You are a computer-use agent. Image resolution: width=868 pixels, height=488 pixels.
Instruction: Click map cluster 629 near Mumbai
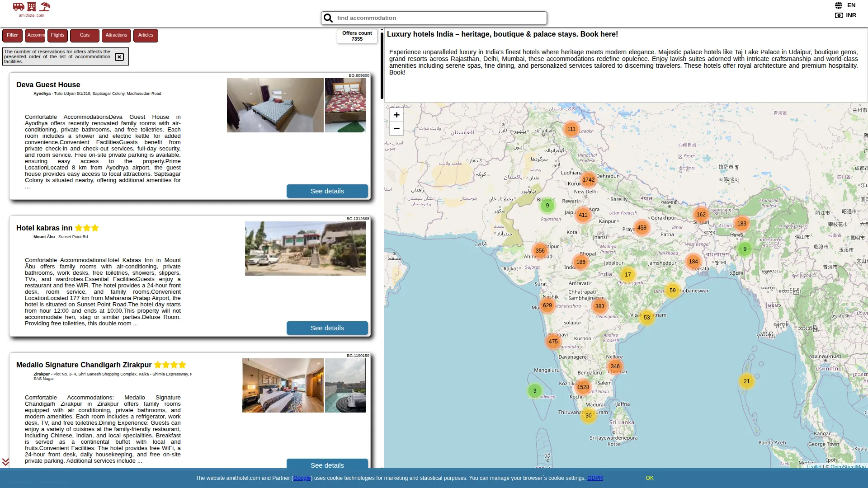[x=547, y=305]
